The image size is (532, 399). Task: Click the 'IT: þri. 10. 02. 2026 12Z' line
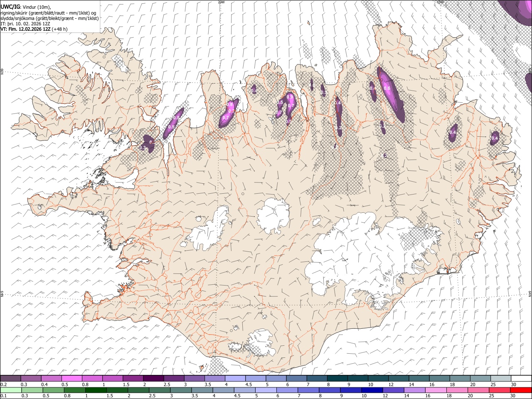coord(26,24)
